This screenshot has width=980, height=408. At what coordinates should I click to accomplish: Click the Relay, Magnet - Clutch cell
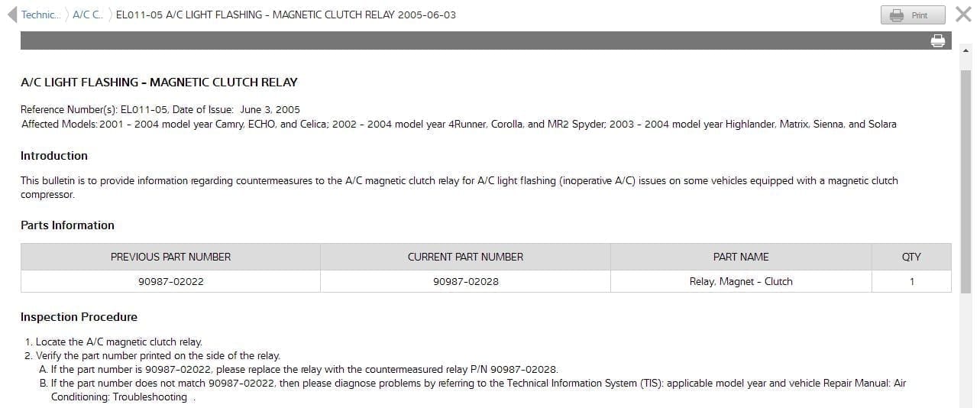[741, 281]
